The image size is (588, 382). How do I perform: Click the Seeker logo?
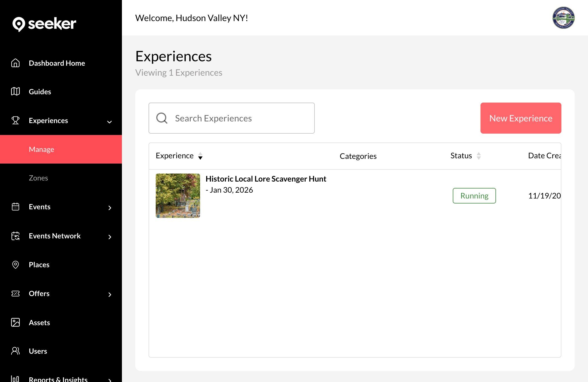click(x=44, y=24)
